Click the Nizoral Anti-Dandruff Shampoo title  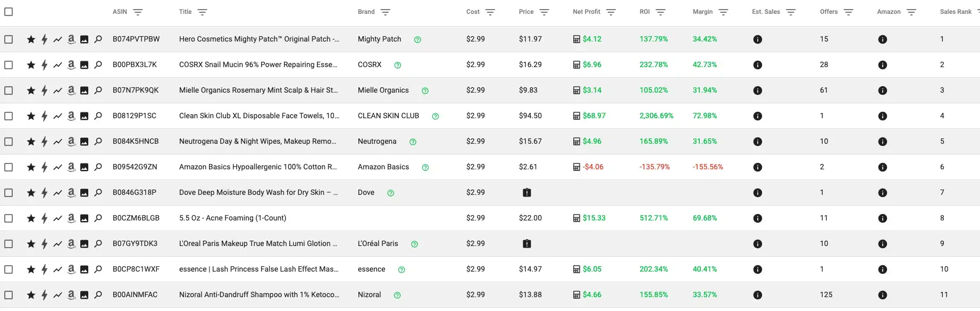point(259,294)
